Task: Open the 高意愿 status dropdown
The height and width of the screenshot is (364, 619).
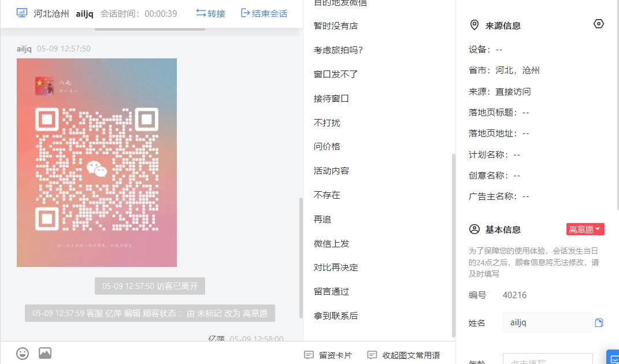Action: pos(585,229)
